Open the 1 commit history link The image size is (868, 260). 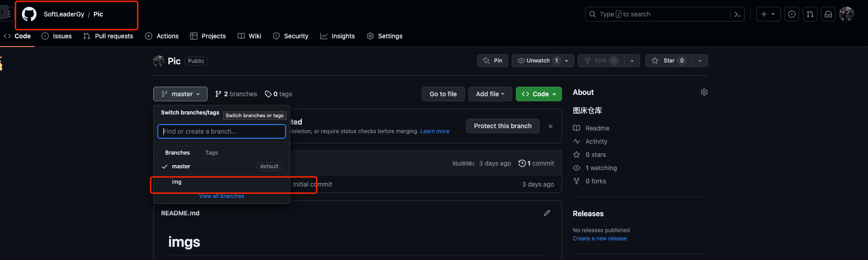[x=536, y=163]
